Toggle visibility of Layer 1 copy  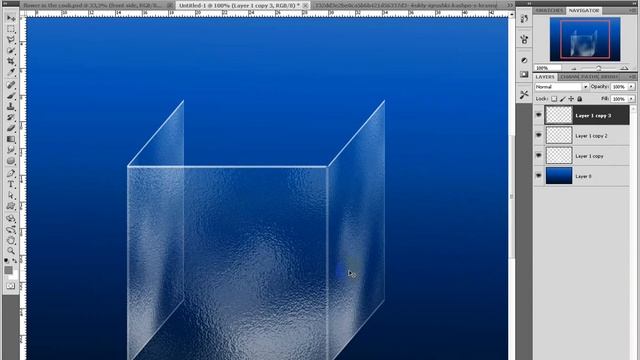(538, 156)
